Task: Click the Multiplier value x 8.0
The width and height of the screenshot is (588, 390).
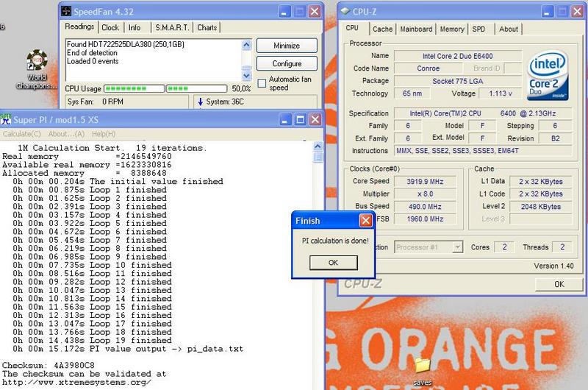Action: click(x=425, y=194)
